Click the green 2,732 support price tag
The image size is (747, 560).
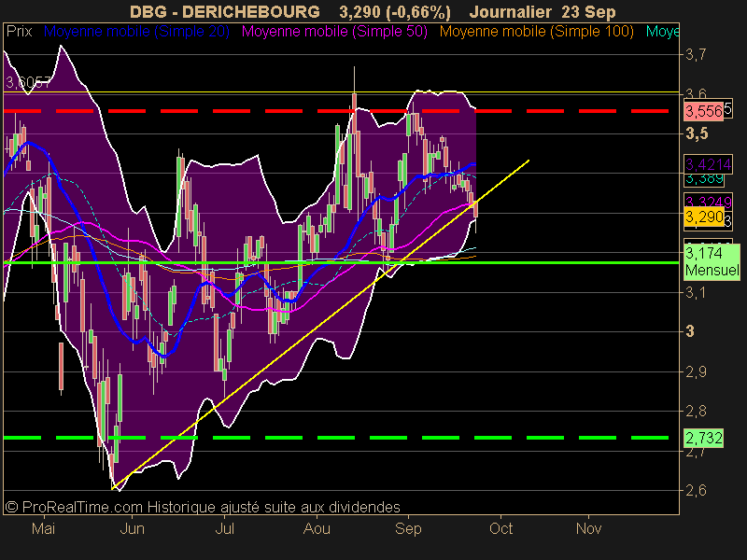pos(704,438)
